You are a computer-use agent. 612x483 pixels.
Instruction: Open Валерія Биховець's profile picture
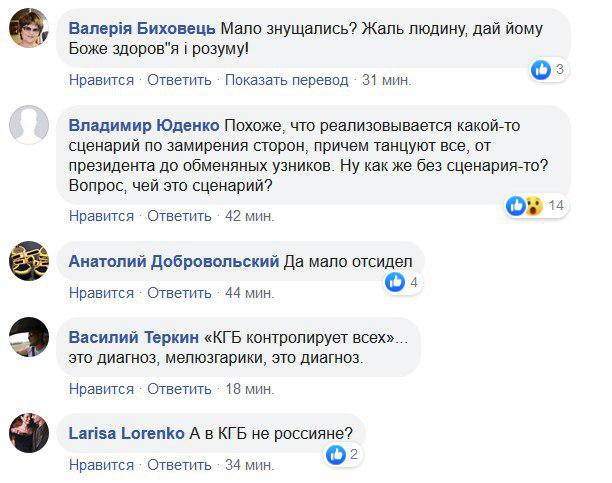click(29, 33)
